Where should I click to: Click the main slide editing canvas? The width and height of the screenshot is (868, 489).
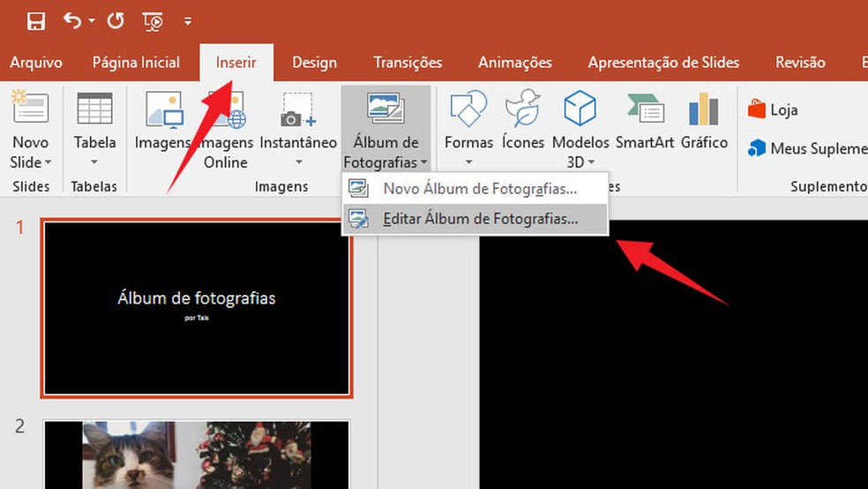tap(673, 355)
